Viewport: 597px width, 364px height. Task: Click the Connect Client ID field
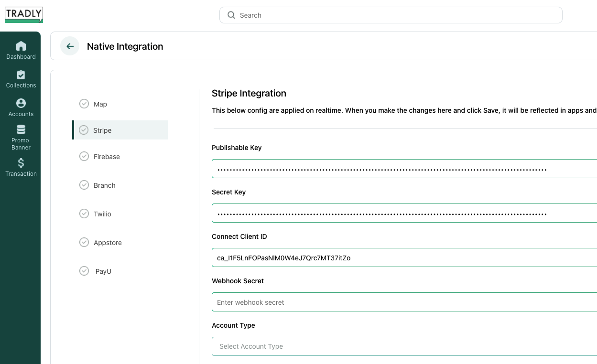tap(404, 258)
